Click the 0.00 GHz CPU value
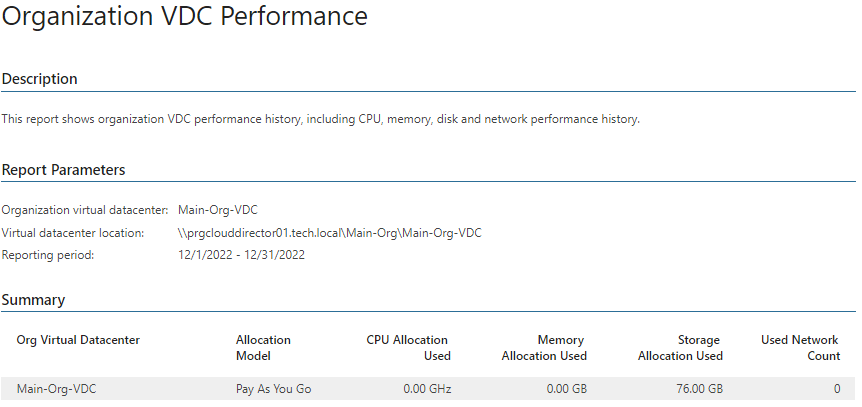The image size is (862, 407). tap(427, 389)
